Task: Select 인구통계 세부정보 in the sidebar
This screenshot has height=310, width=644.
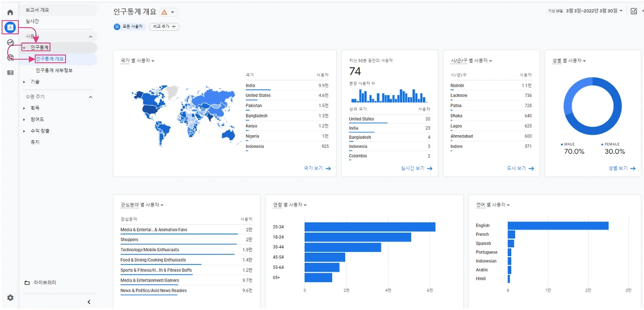Action: pyautogui.click(x=54, y=70)
